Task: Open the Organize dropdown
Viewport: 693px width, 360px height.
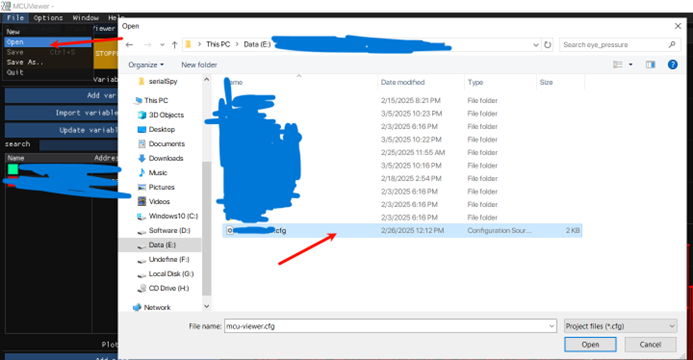Action: 146,64
